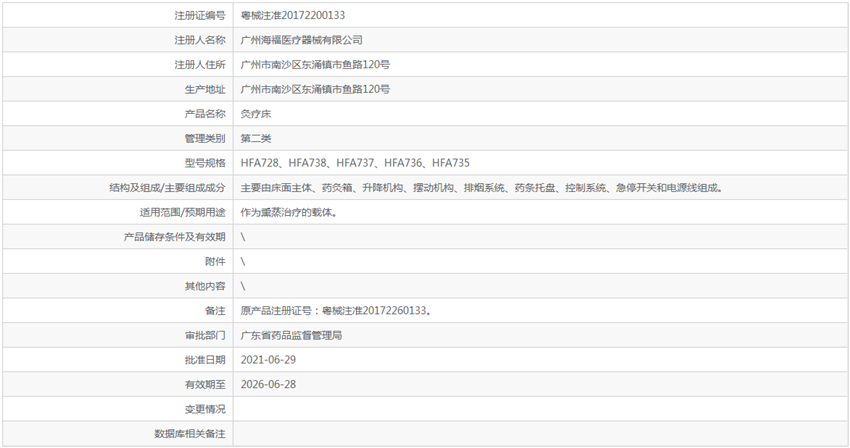This screenshot has height=448, width=850.
Task: Select product name 灸疗床
Action: (x=256, y=114)
